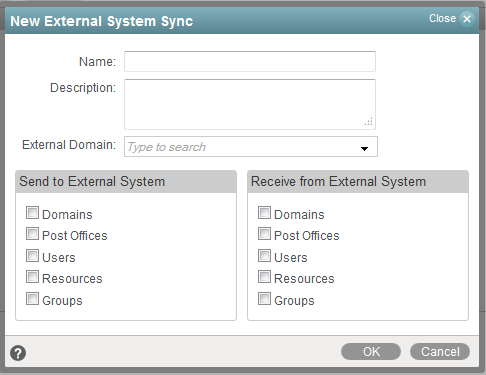Enable Domains under Send to External System

click(x=32, y=213)
